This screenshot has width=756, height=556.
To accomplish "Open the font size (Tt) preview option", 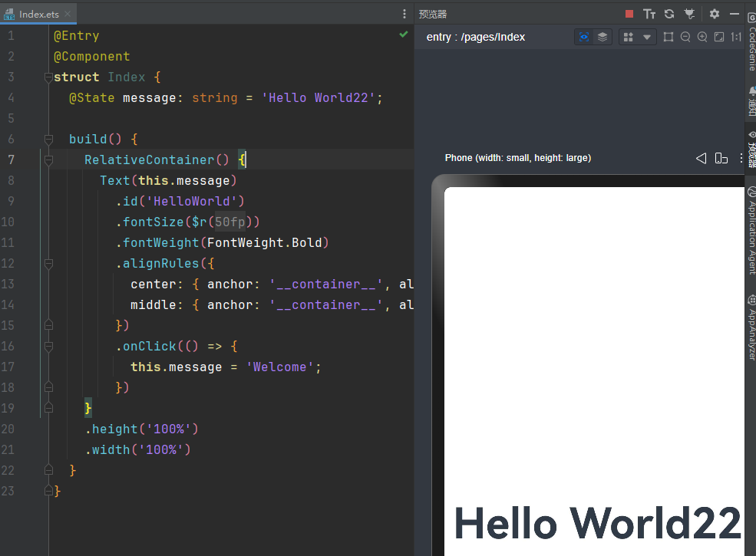I will click(x=649, y=14).
